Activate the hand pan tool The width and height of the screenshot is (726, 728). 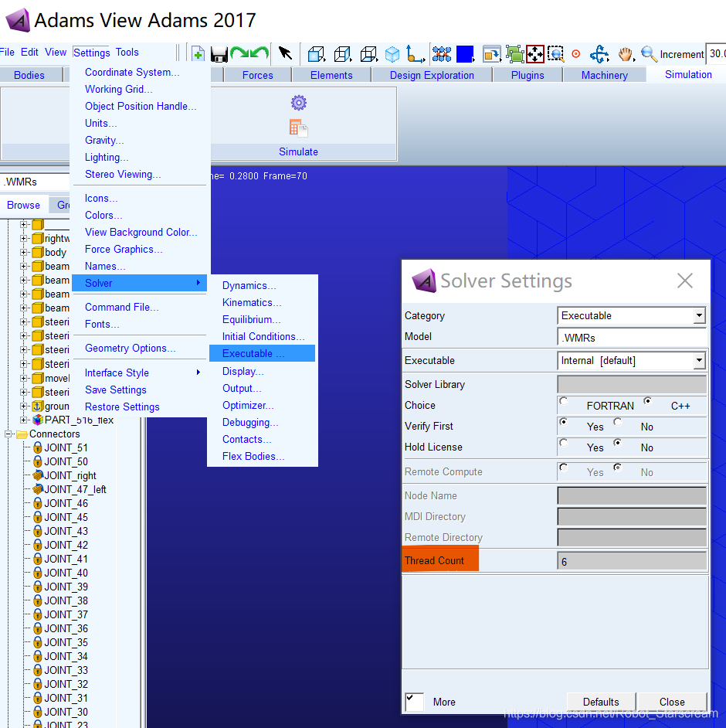(626, 54)
